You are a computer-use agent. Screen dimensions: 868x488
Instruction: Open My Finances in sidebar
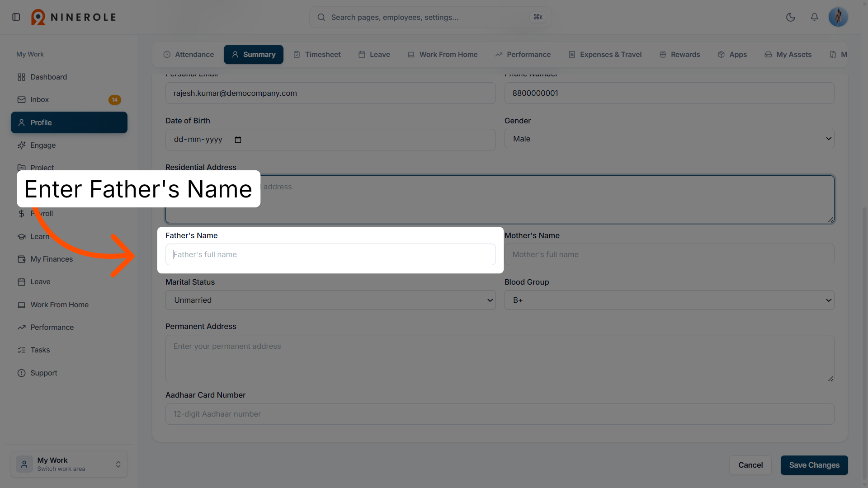coord(69,259)
